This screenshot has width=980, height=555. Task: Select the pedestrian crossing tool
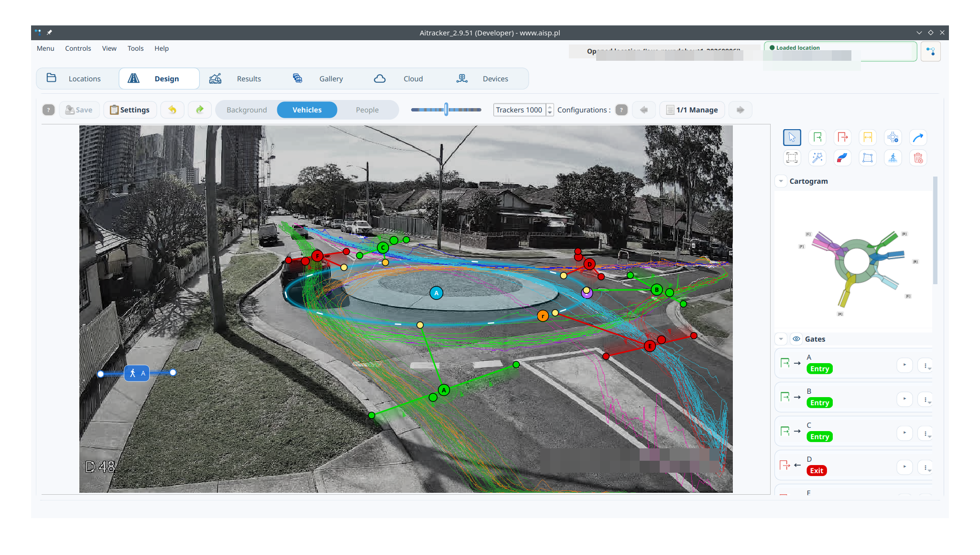[893, 158]
